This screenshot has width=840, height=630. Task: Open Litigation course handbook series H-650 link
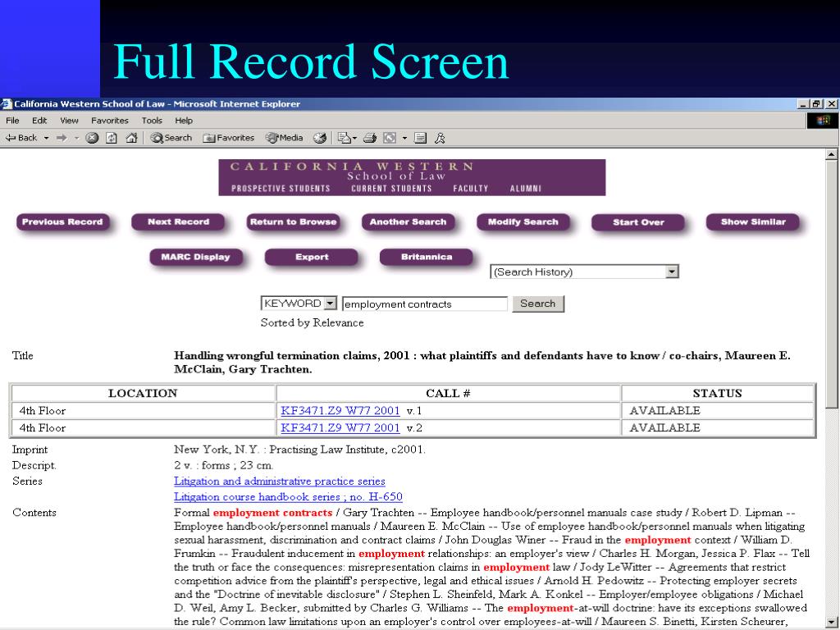[x=288, y=496]
